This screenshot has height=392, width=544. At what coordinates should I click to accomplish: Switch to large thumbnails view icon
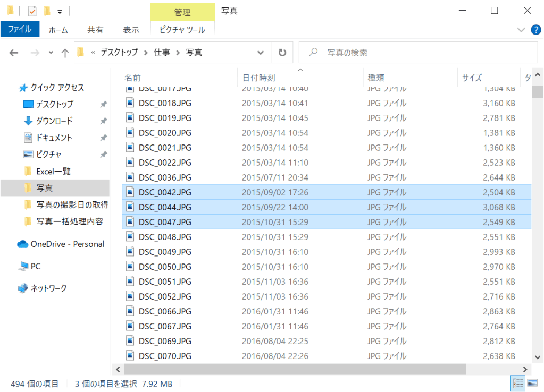[531, 383]
